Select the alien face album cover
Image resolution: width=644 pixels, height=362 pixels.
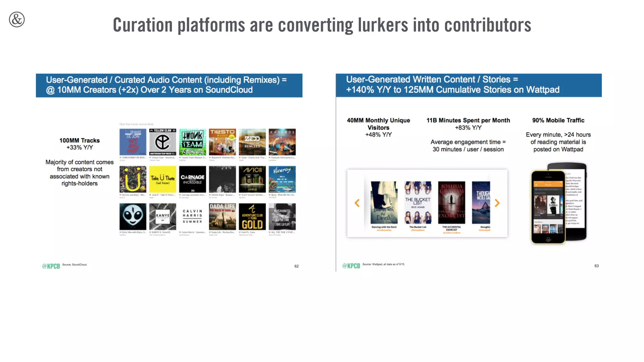133,217
